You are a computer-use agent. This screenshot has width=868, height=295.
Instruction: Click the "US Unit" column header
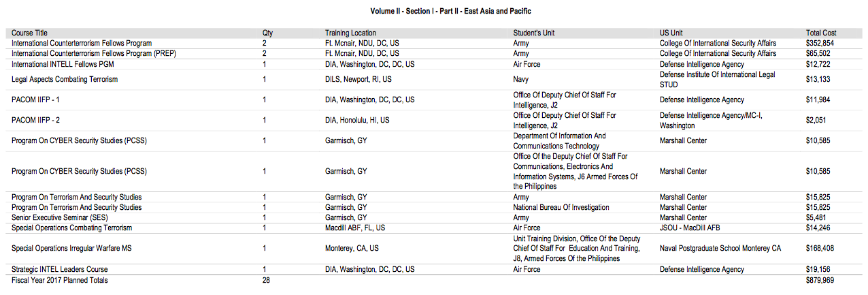[x=671, y=33]
